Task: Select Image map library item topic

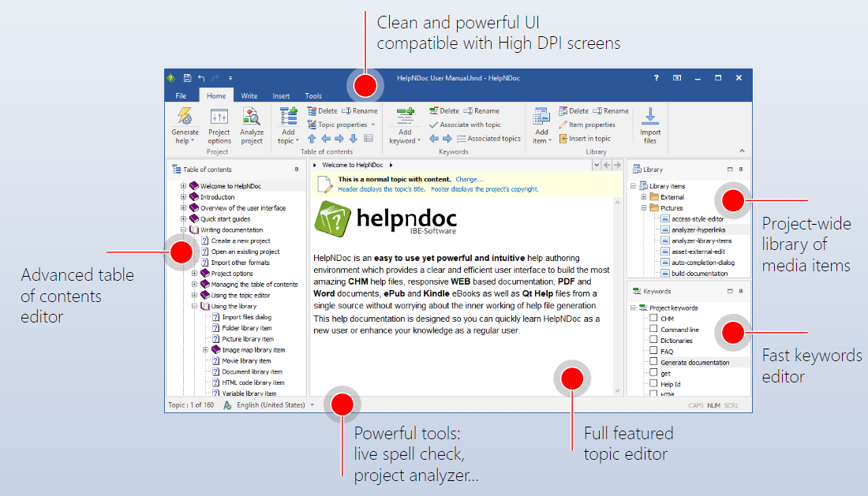Action: pos(253,349)
